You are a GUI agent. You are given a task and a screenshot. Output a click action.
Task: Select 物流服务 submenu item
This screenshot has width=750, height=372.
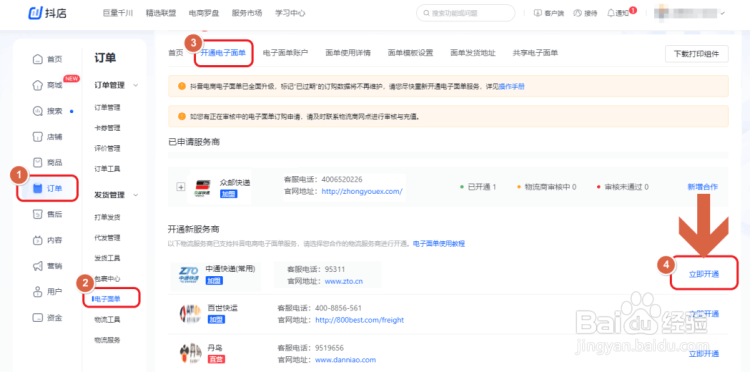point(108,340)
